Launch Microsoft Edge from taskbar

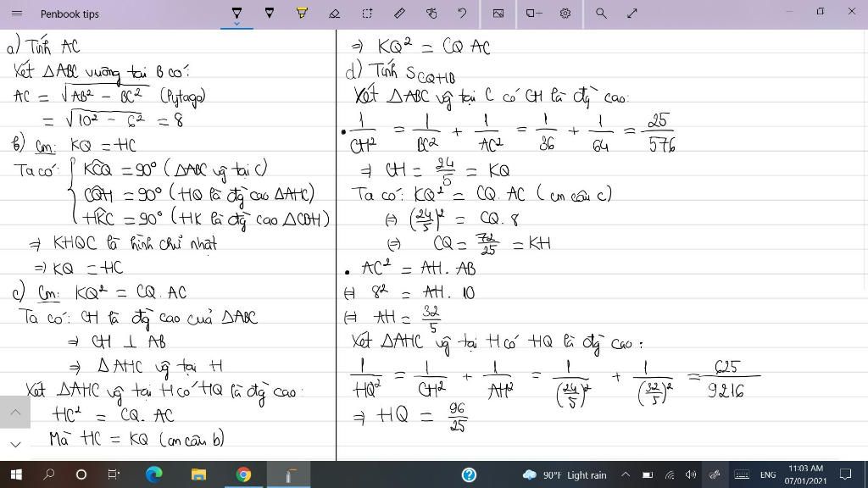click(154, 474)
